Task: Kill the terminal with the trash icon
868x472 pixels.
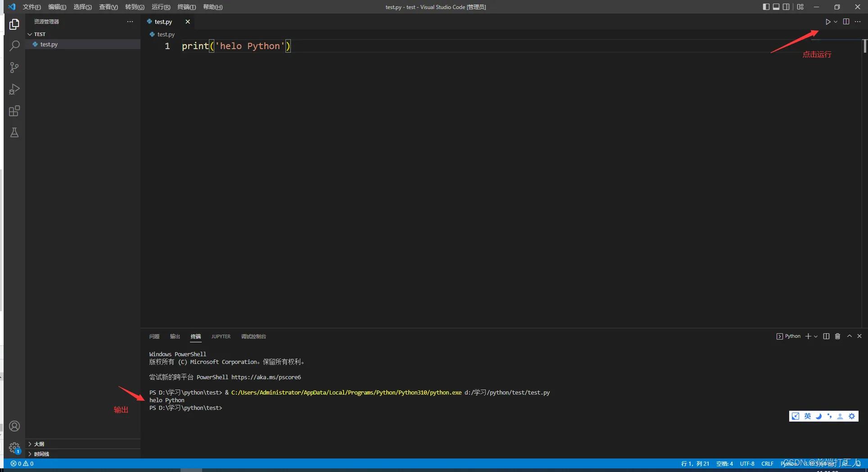Action: pyautogui.click(x=837, y=336)
